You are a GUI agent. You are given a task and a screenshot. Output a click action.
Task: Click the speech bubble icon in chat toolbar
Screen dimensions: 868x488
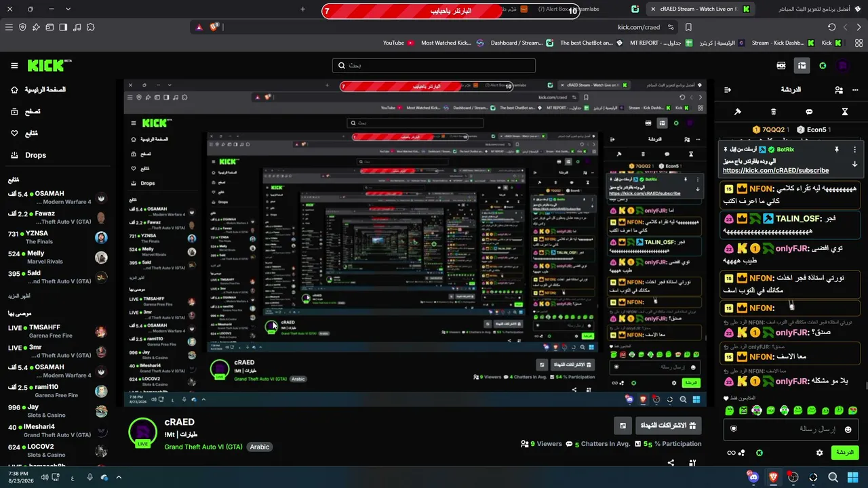(809, 112)
